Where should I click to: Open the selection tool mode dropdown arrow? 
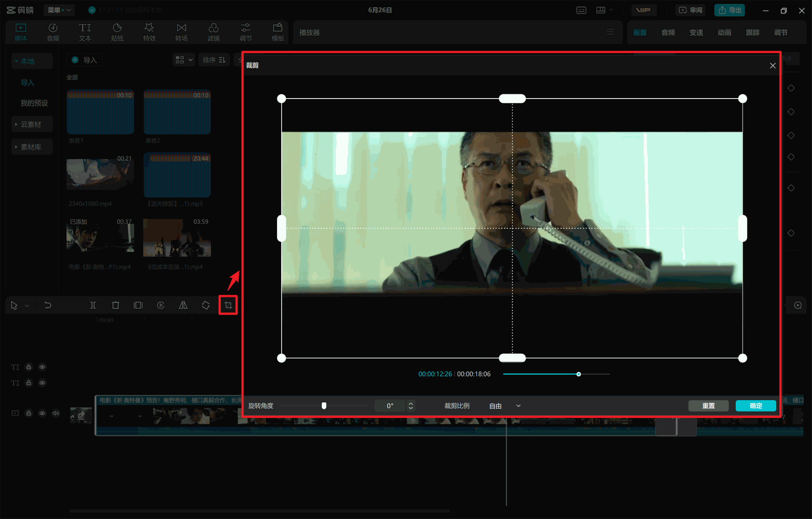27,306
